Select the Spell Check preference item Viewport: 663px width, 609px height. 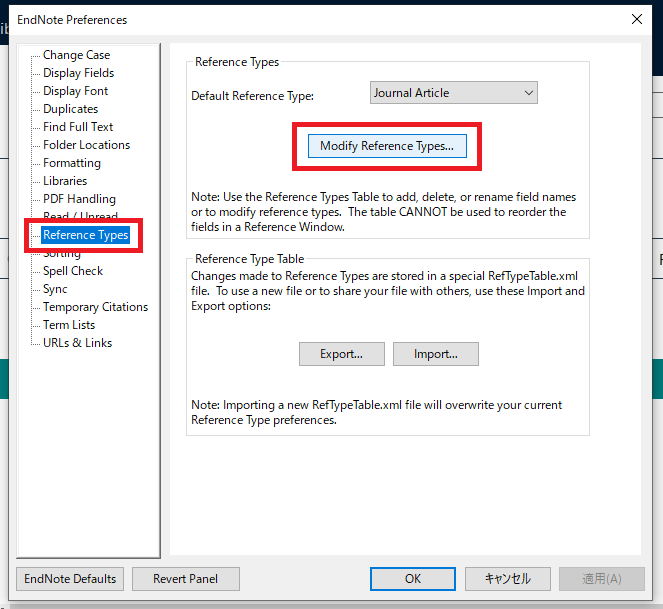click(72, 271)
